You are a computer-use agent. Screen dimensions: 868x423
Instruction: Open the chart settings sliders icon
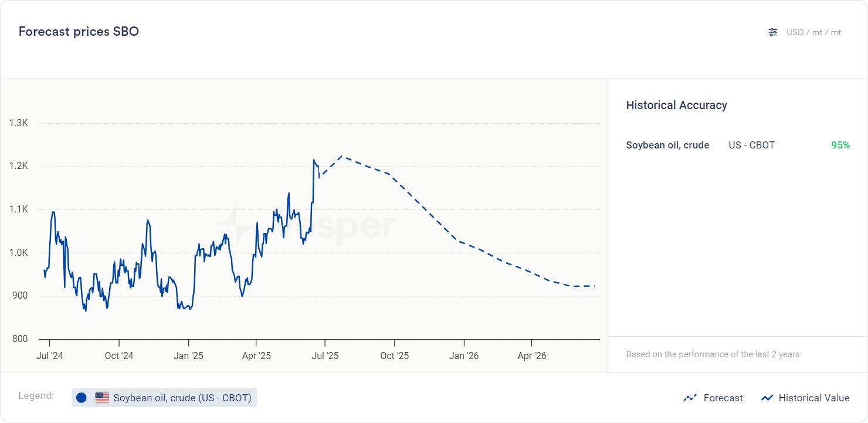[773, 32]
